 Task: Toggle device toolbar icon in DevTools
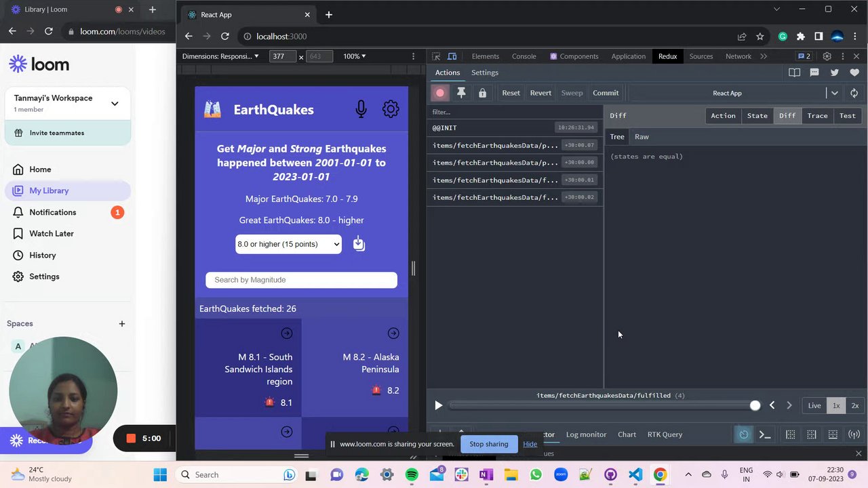[x=452, y=56]
